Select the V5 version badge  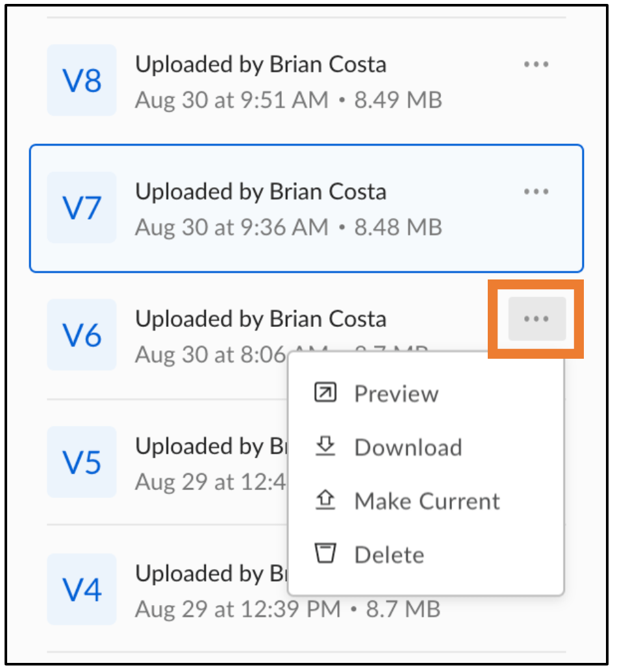(x=81, y=461)
